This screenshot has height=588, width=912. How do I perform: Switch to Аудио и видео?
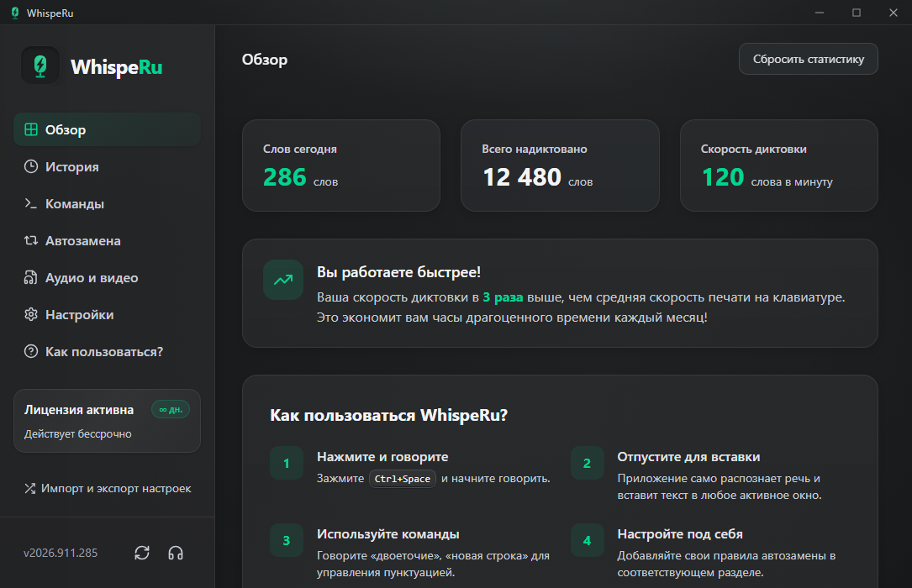pos(107,278)
